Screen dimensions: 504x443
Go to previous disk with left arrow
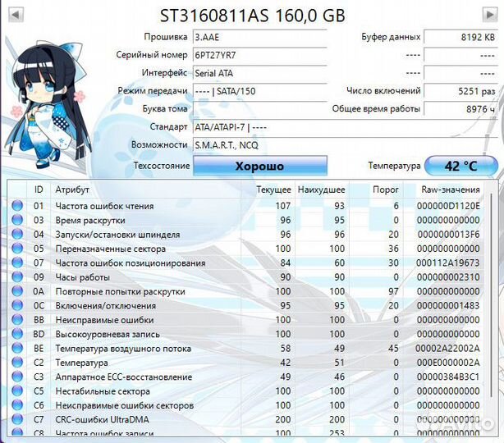(x=16, y=15)
